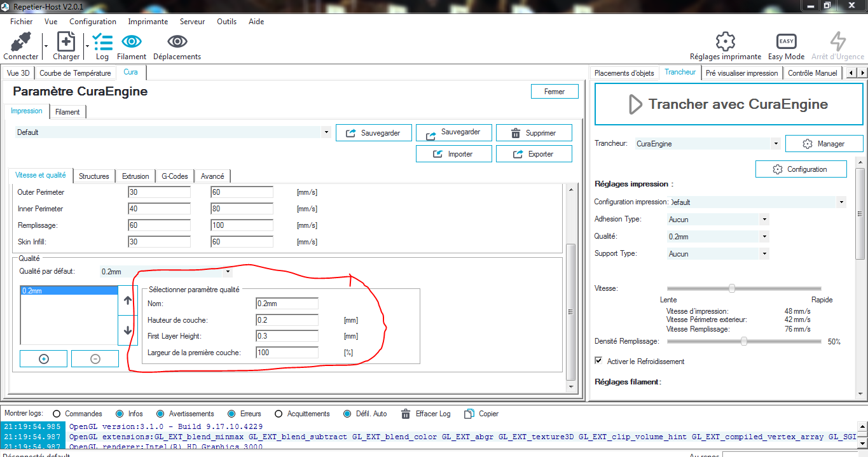Viewport: 868px width, 457px height.
Task: Click the Fermer button
Action: 555,92
